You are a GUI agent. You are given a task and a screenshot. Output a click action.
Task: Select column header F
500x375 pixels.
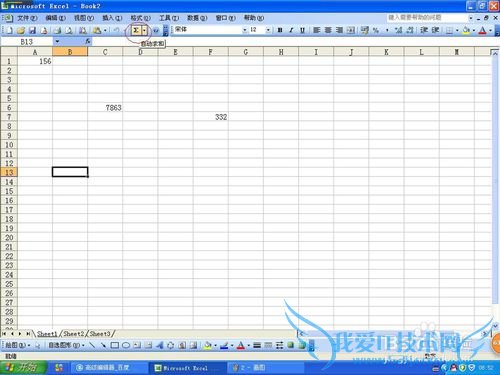coord(211,52)
